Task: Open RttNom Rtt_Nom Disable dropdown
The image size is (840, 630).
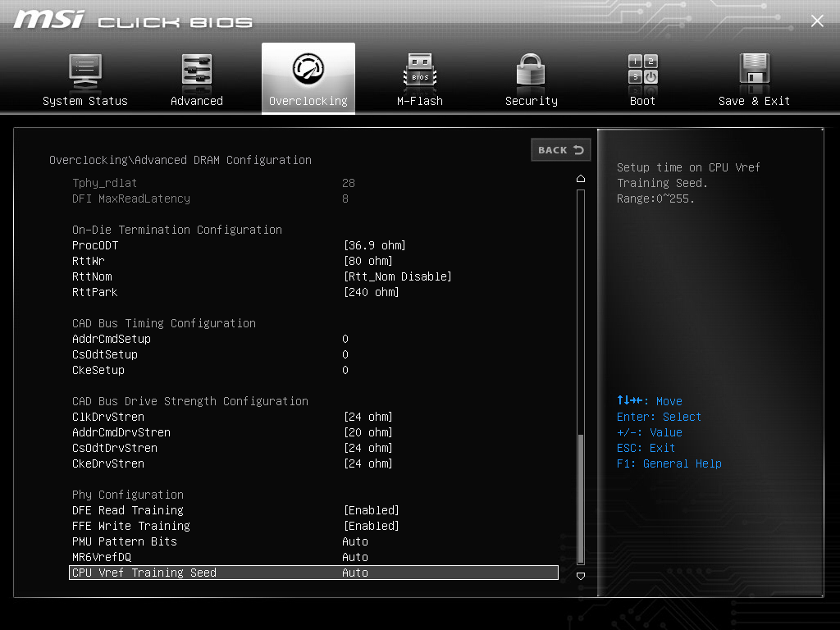Action: pos(398,276)
